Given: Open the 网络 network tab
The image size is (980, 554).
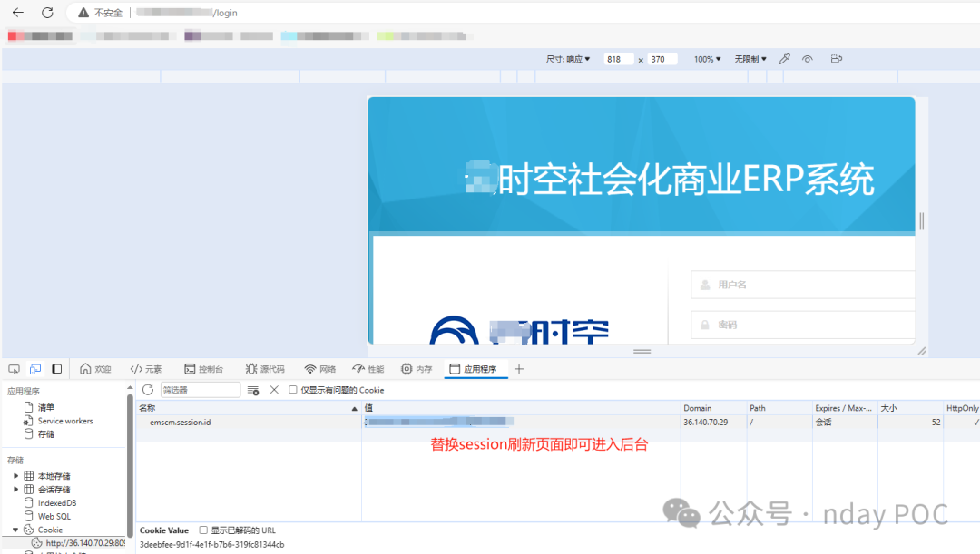Looking at the screenshot, I should coord(320,369).
